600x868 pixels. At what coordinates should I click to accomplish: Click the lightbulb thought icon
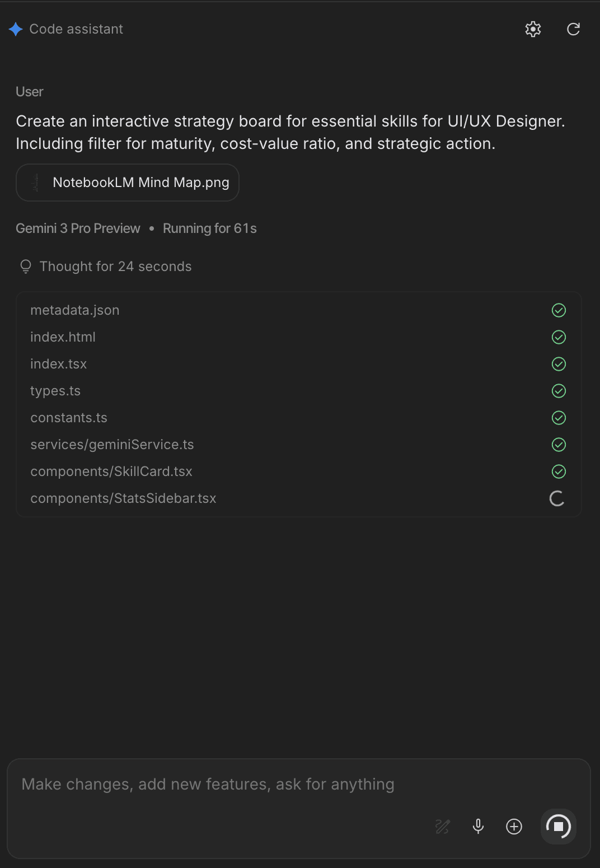point(26,267)
